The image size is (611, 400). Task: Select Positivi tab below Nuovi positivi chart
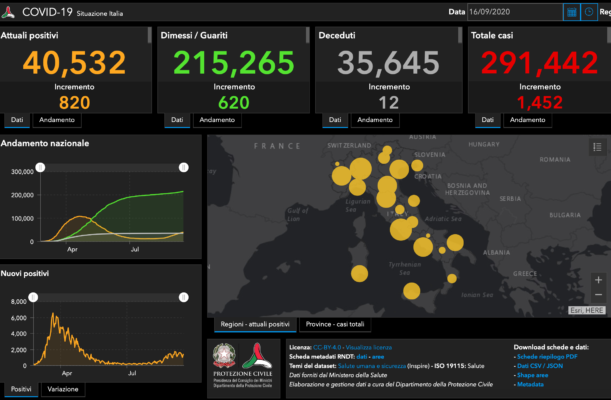tap(21, 389)
